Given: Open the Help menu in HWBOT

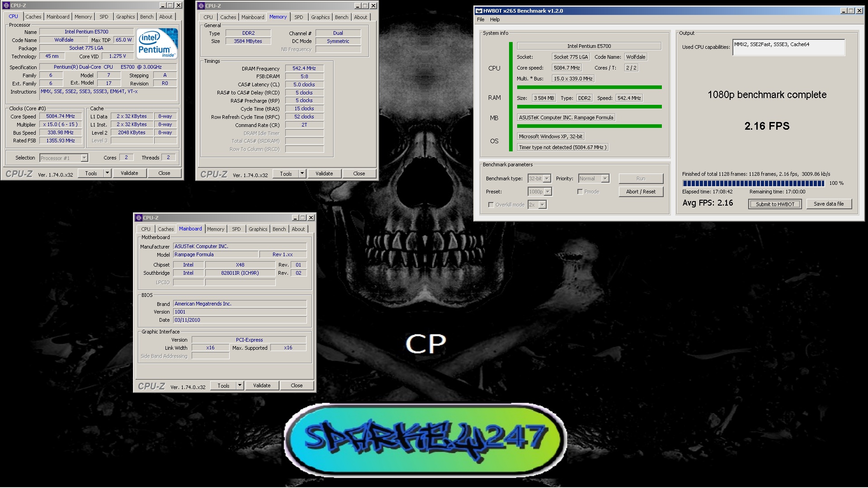Looking at the screenshot, I should [495, 19].
